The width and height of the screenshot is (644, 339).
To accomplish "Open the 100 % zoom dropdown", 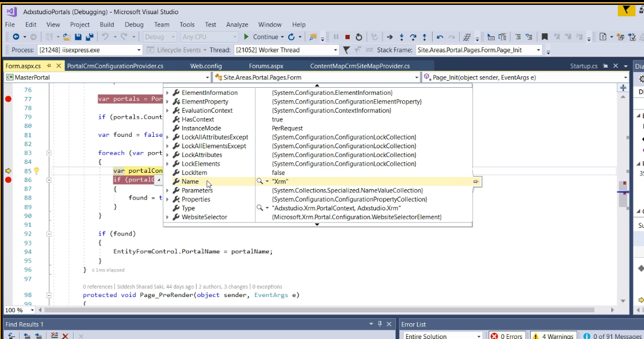I will [x=32, y=310].
